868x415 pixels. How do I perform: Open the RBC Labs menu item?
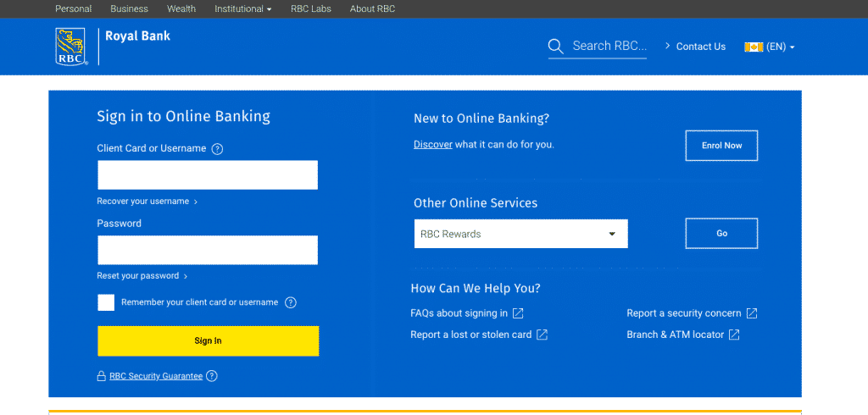point(311,8)
